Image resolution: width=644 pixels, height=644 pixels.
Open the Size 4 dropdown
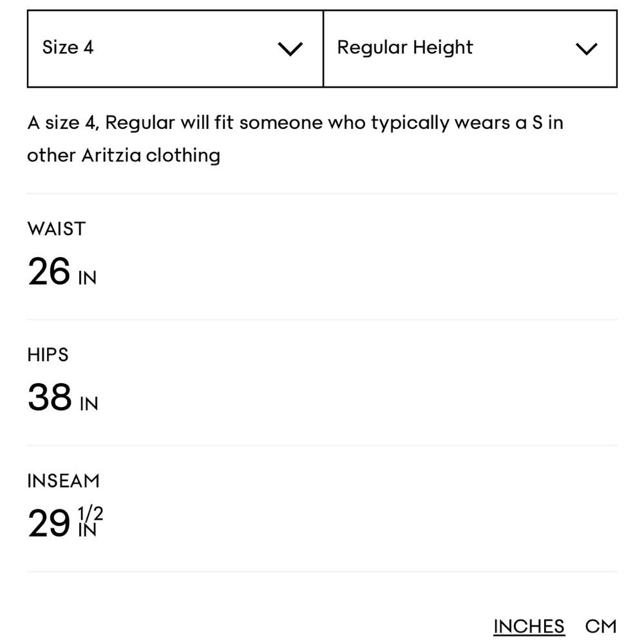click(174, 48)
